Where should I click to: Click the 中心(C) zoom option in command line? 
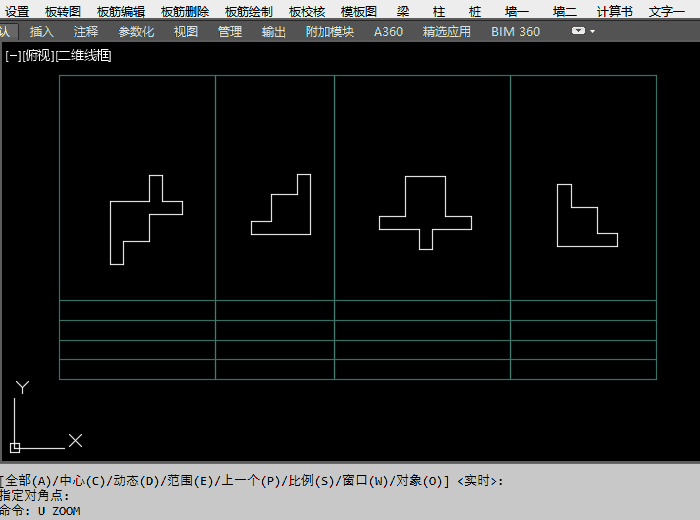82,481
